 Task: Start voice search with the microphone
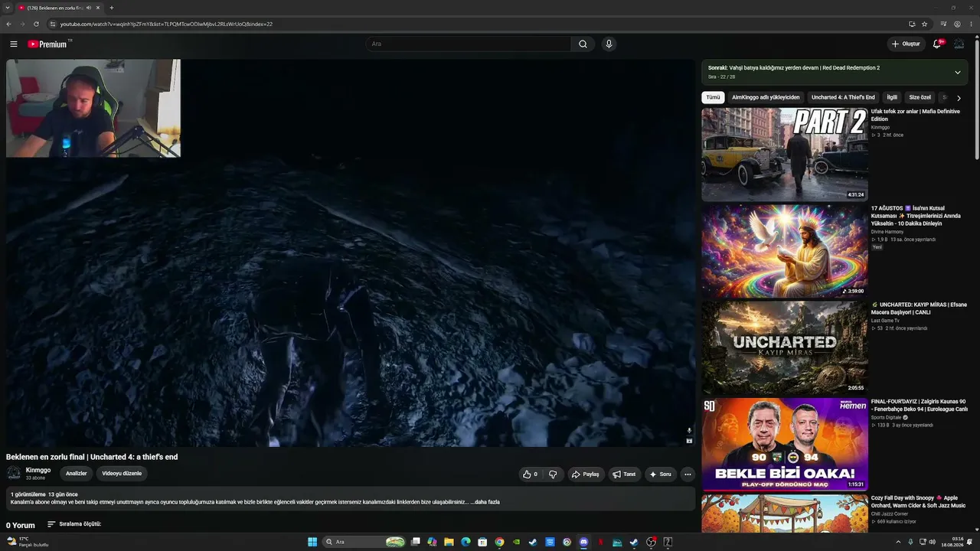(609, 44)
